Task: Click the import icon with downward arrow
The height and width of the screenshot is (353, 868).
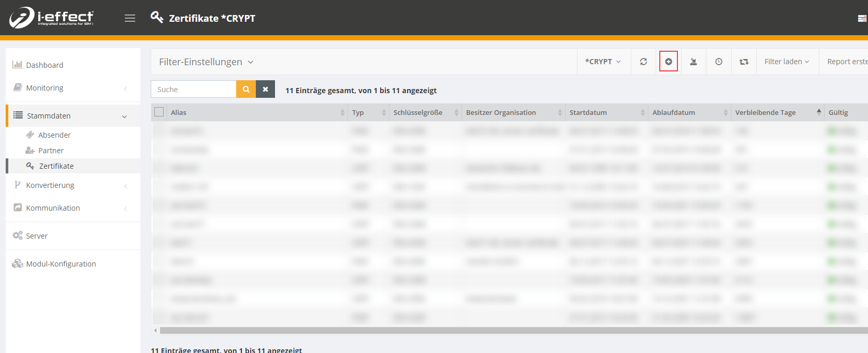Action: [693, 62]
